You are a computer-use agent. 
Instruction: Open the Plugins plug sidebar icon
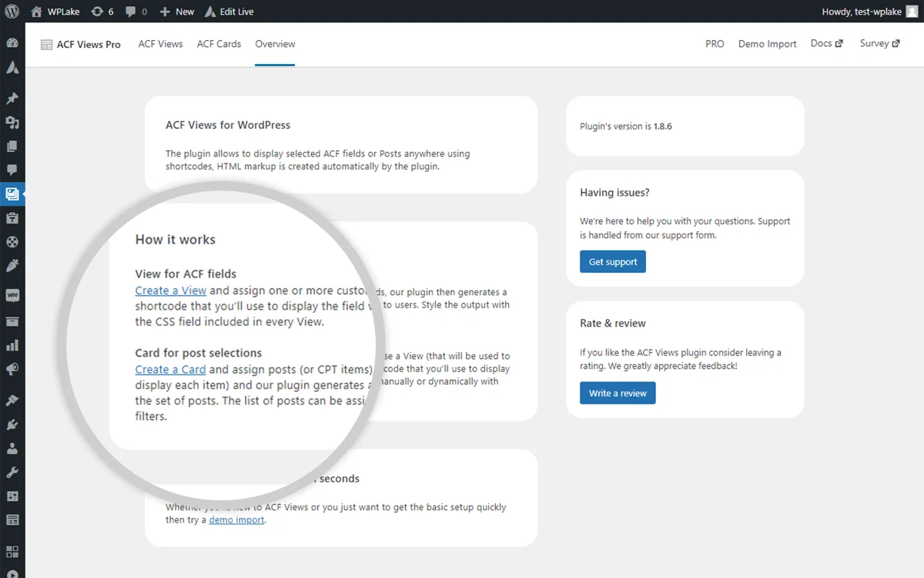[x=12, y=425]
